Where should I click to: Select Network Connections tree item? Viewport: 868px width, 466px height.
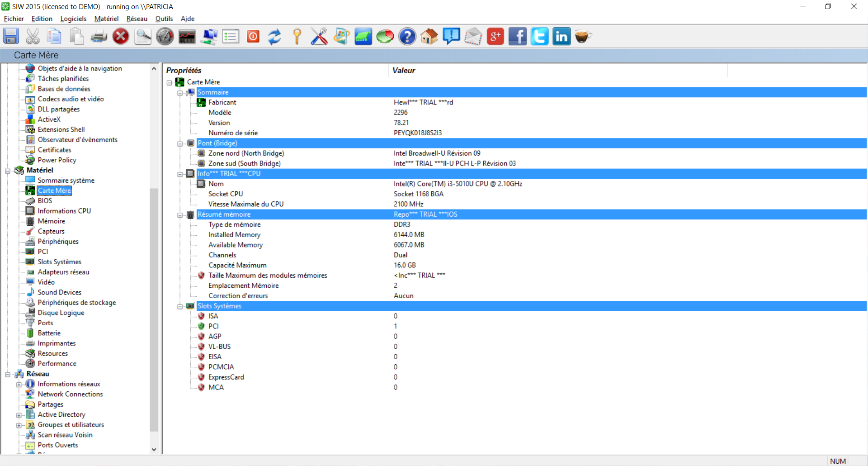(70, 394)
